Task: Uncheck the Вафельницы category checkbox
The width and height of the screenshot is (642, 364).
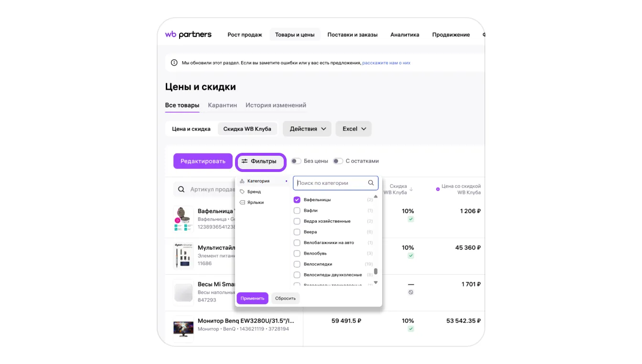Action: tap(297, 200)
